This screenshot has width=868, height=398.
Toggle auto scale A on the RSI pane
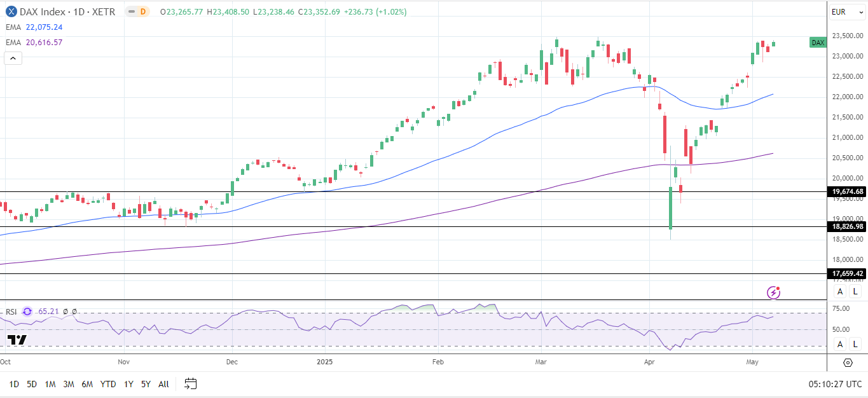coord(840,344)
